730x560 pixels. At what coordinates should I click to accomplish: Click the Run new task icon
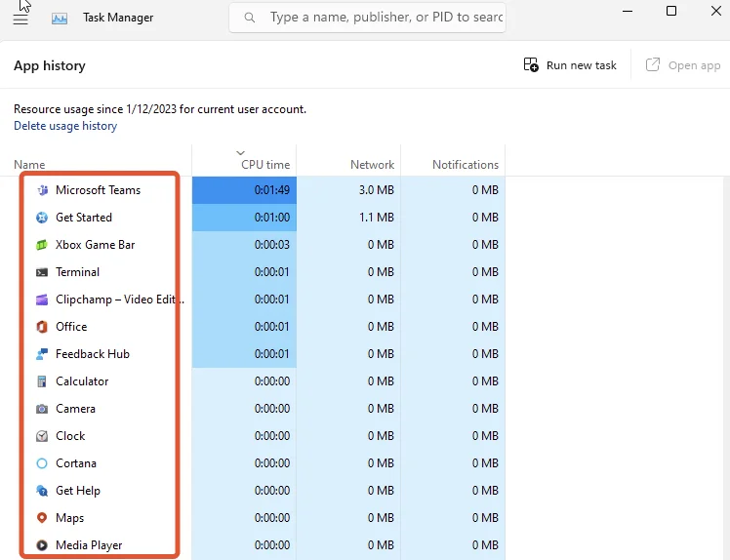tap(531, 64)
